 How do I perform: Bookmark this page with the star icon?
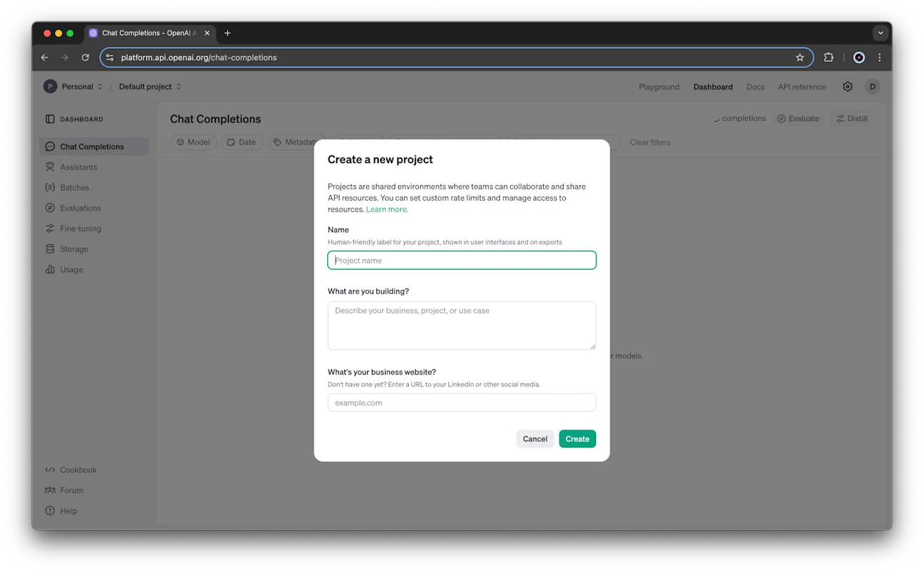800,58
